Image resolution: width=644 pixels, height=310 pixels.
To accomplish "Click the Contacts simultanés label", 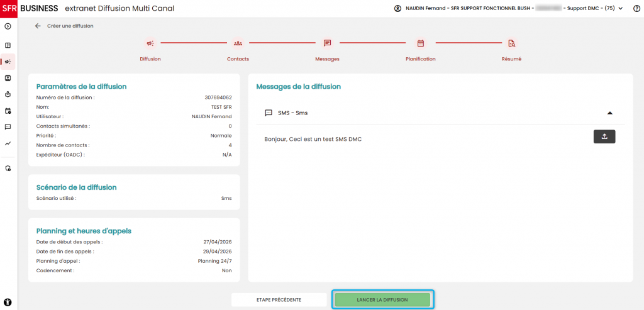I will (63, 126).
